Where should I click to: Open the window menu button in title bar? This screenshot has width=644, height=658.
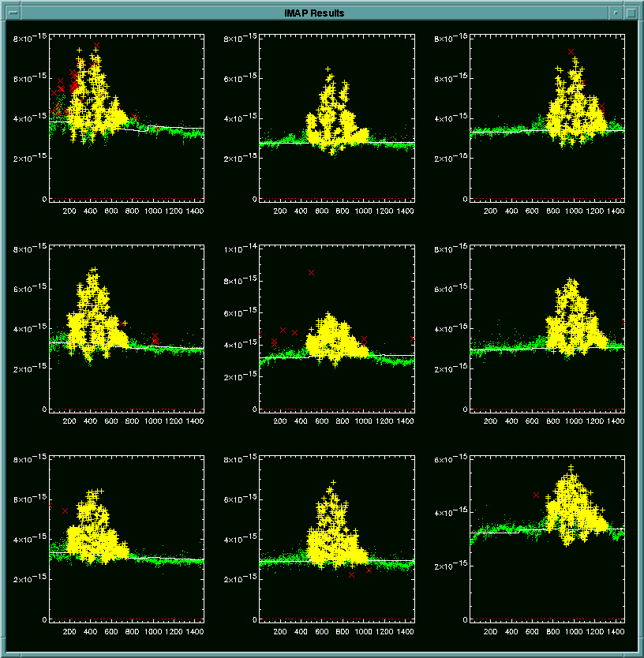coord(13,13)
